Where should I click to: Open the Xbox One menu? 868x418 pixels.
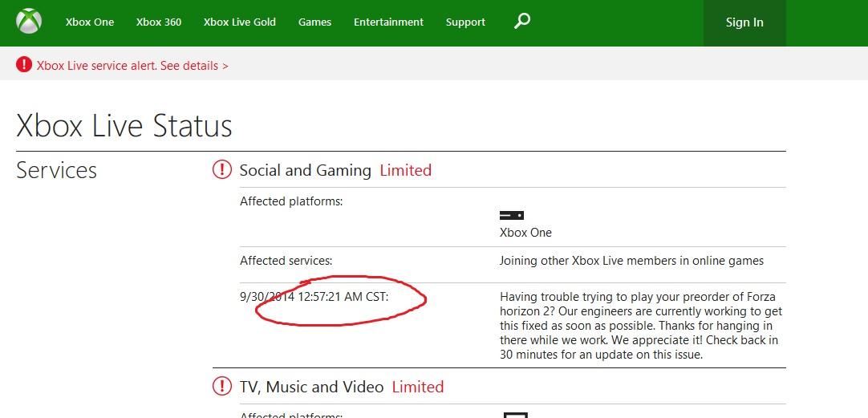[x=90, y=22]
